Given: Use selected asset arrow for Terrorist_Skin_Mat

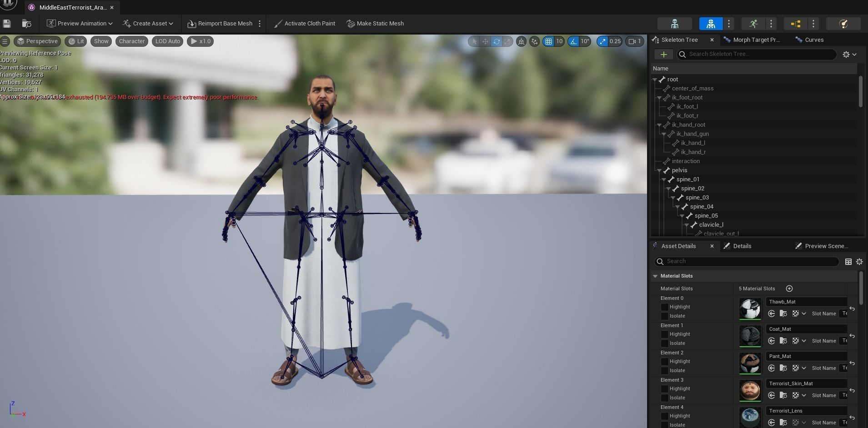Looking at the screenshot, I should (x=772, y=395).
